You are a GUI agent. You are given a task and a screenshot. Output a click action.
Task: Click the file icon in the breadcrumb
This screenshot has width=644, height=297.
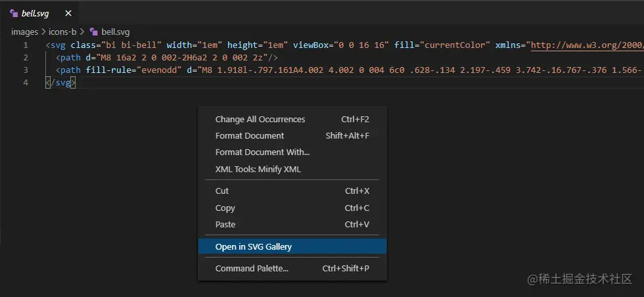[x=93, y=32]
